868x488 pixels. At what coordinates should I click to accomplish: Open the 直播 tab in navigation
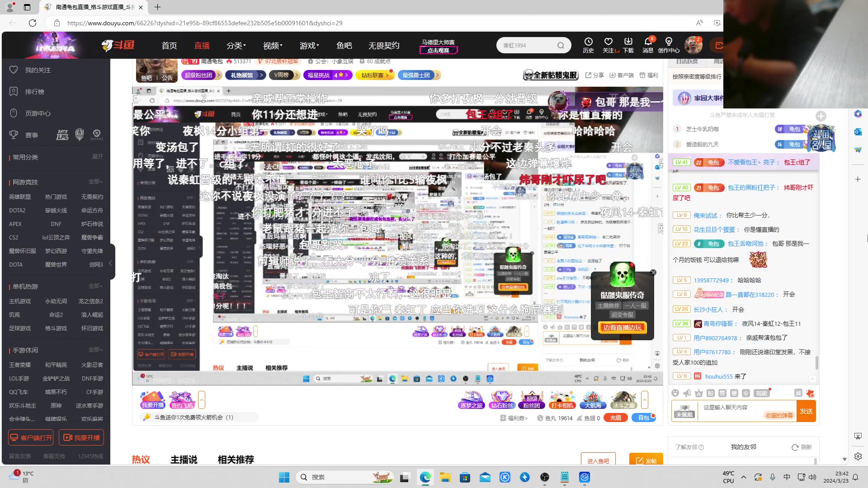pyautogui.click(x=202, y=46)
